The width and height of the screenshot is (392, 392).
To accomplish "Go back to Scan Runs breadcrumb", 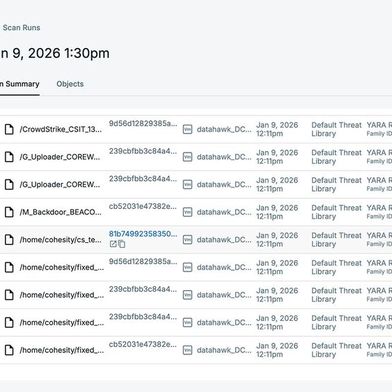I will pos(21,28).
